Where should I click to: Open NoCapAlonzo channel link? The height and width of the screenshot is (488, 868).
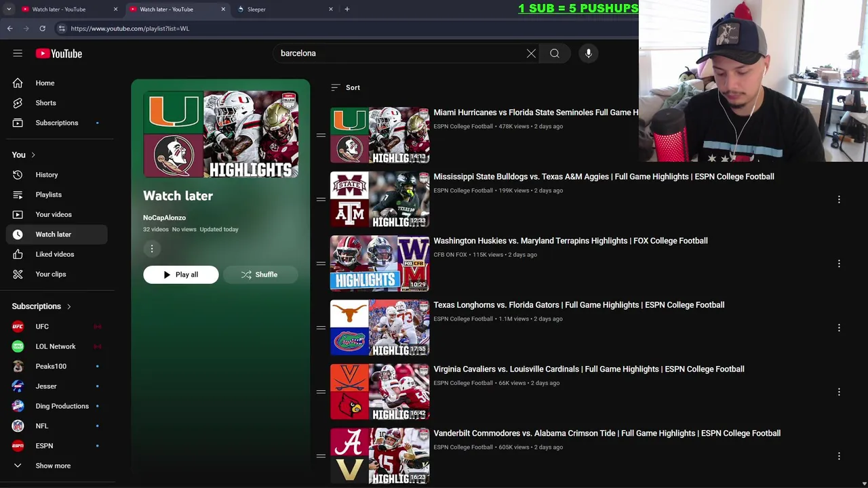[164, 218]
